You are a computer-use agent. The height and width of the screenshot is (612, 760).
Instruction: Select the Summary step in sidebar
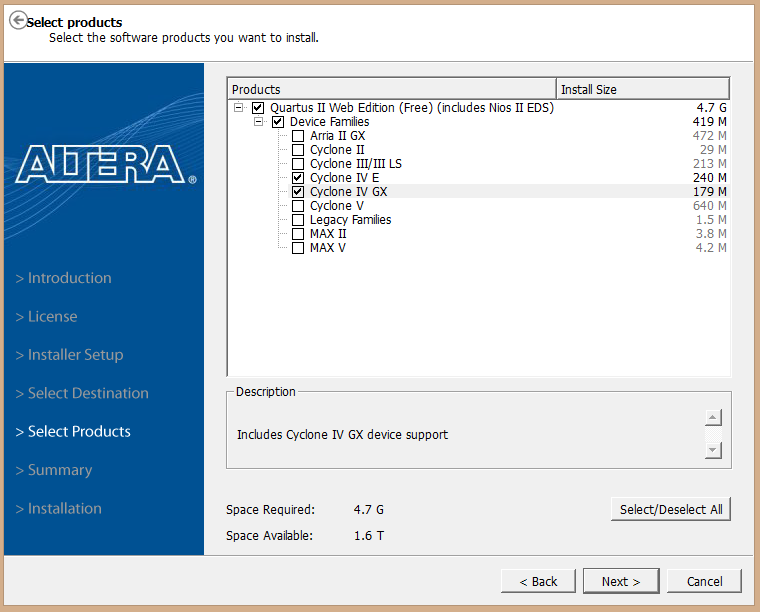(54, 470)
